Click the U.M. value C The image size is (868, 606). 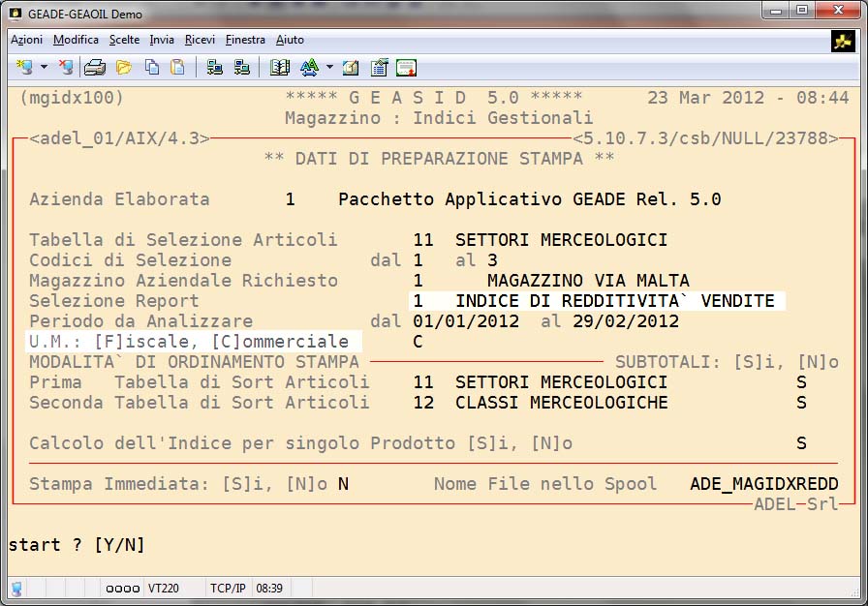[418, 342]
